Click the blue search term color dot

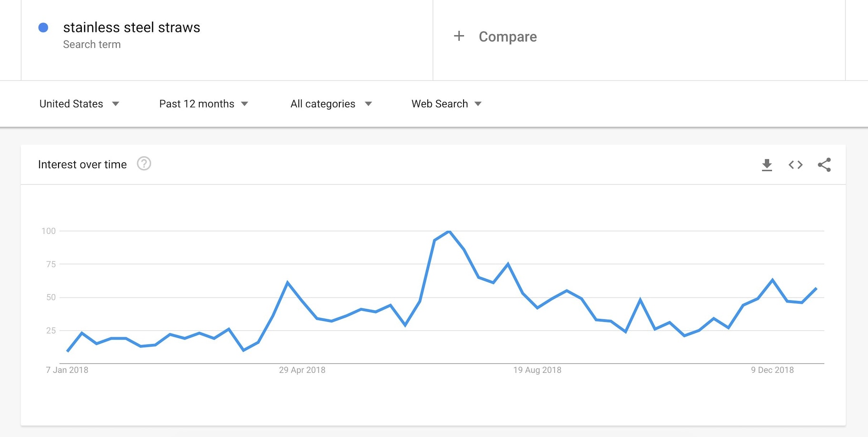43,28
